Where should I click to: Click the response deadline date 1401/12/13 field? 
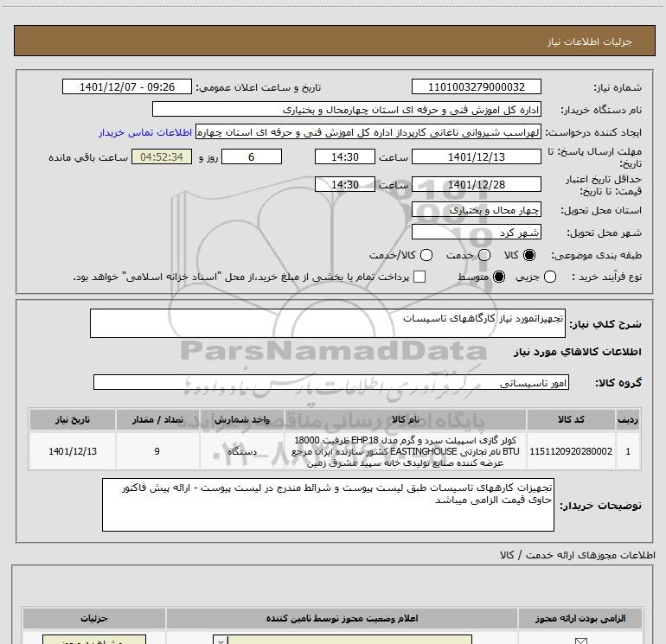476,156
